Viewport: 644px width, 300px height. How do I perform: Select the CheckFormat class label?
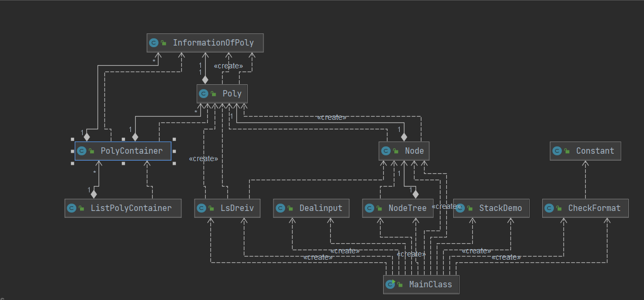point(594,208)
